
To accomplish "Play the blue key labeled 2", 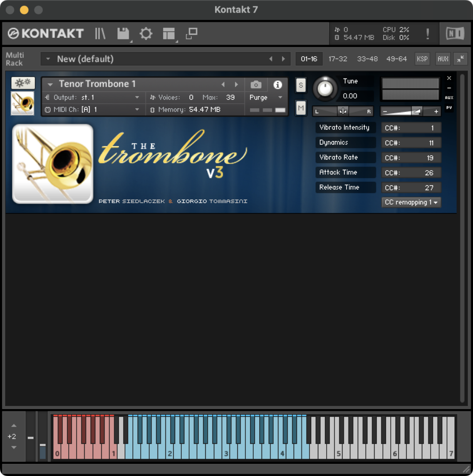I will [x=169, y=452].
